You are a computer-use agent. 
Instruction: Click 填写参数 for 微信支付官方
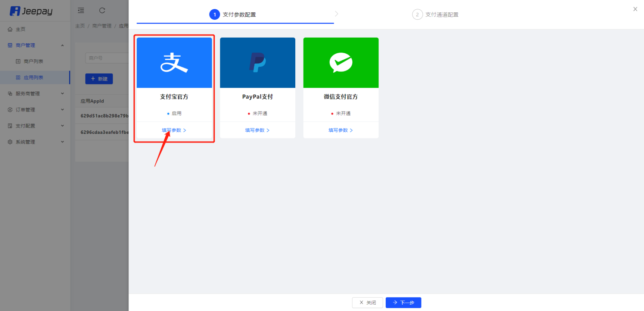(x=340, y=130)
